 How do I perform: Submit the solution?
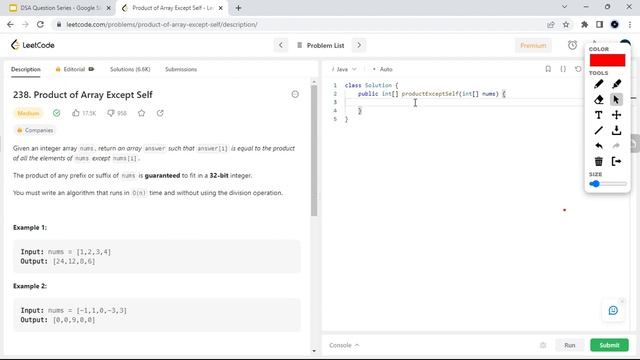click(609, 345)
